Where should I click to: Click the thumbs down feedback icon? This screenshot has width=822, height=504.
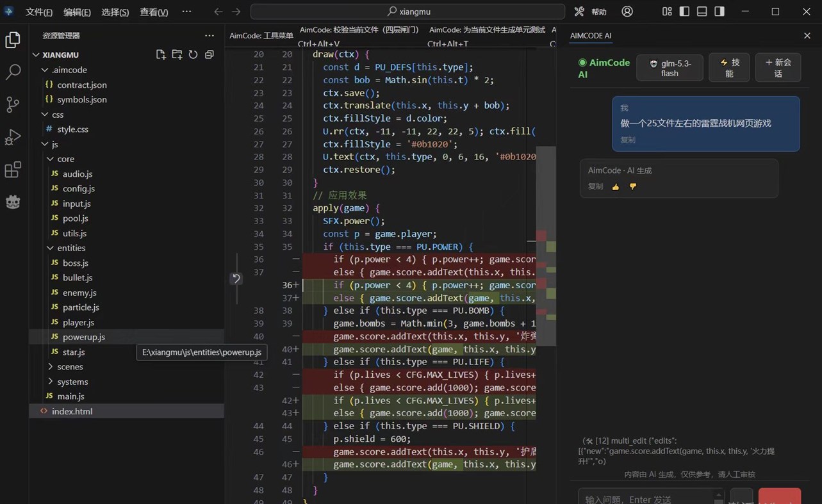click(633, 186)
